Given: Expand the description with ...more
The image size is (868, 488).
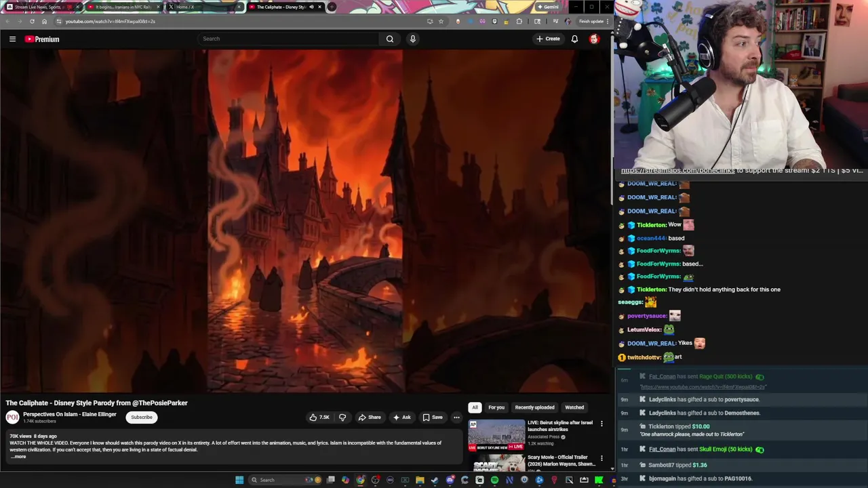Looking at the screenshot, I should (18, 457).
